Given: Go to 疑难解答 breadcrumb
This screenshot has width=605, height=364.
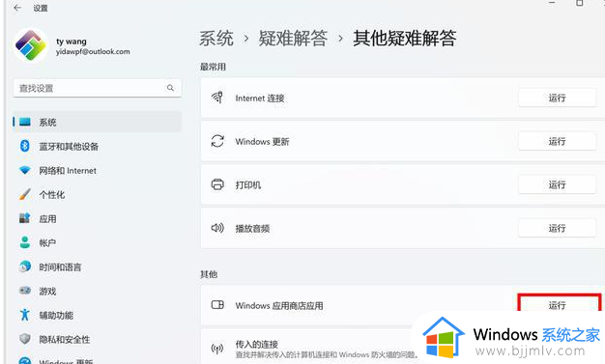Looking at the screenshot, I should (x=293, y=39).
